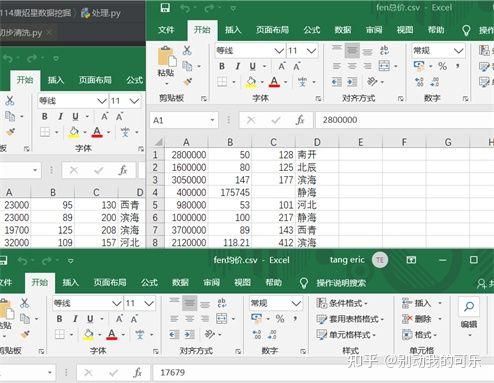Open font name dropdown in fen总价.csv window

click(279, 51)
